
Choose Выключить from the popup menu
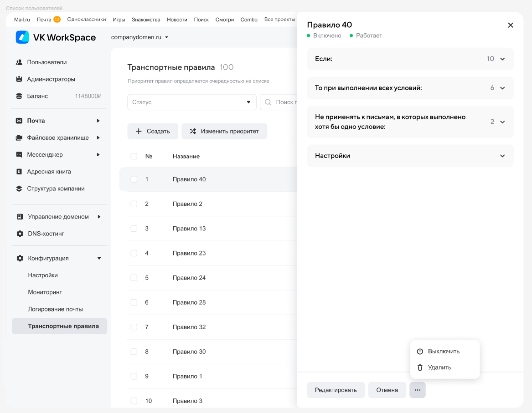pos(443,351)
